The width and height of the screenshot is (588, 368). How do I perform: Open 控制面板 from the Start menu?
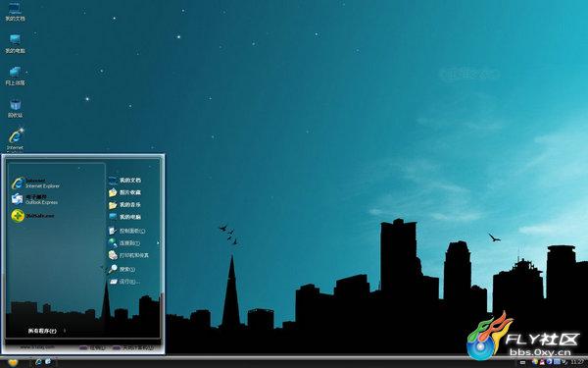click(126, 231)
